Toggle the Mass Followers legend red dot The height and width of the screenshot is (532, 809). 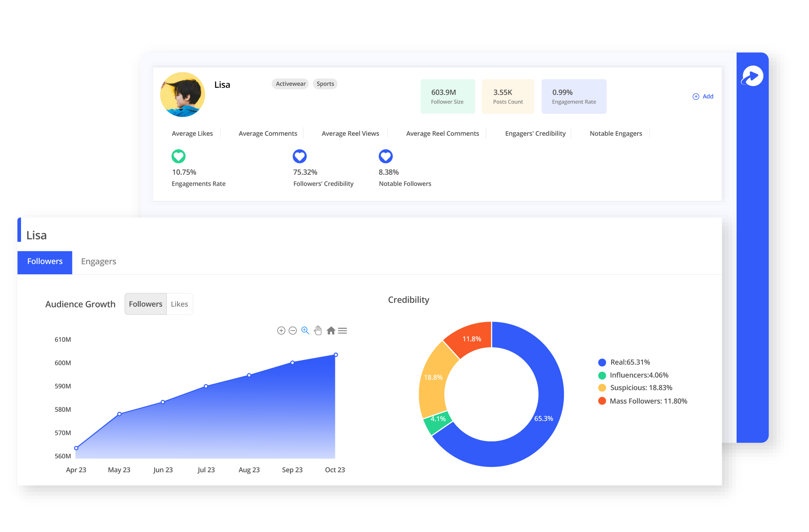(x=602, y=401)
